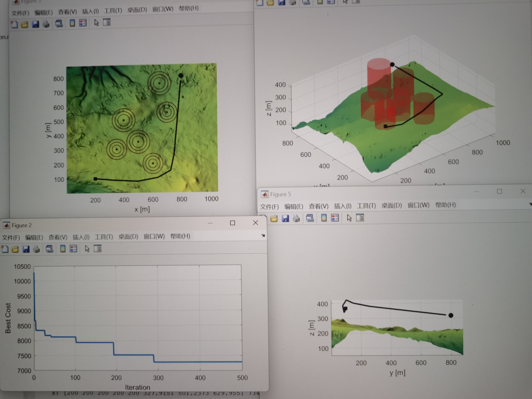The image size is (532, 399).
Task: Insert legend using Figure 2 toolbar icon
Action: tap(73, 248)
